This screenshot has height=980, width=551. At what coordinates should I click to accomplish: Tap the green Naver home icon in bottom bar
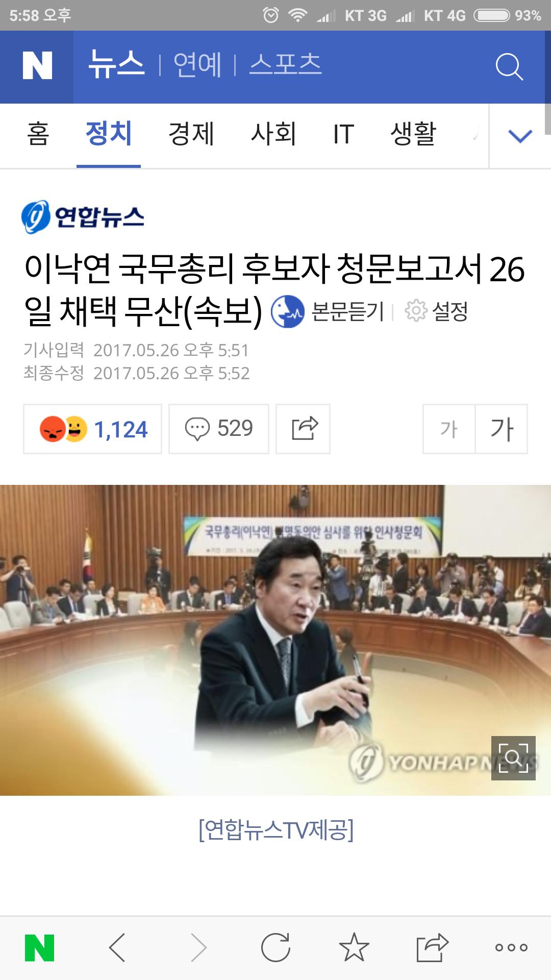tap(40, 948)
